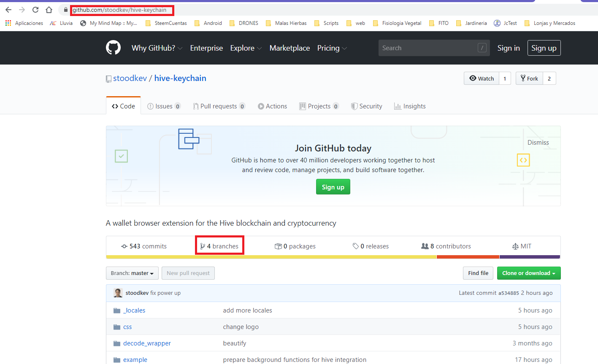Viewport: 598px width, 364px height.
Task: Open the DRONES bookmark folder
Action: click(x=244, y=23)
